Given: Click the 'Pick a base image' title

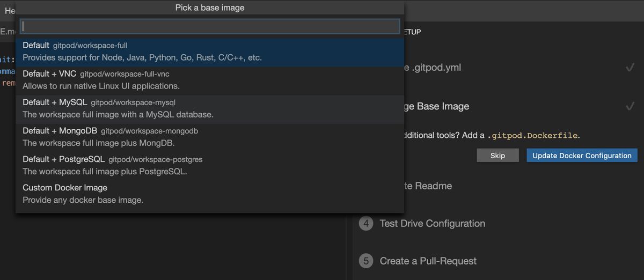Looking at the screenshot, I should click(x=210, y=8).
